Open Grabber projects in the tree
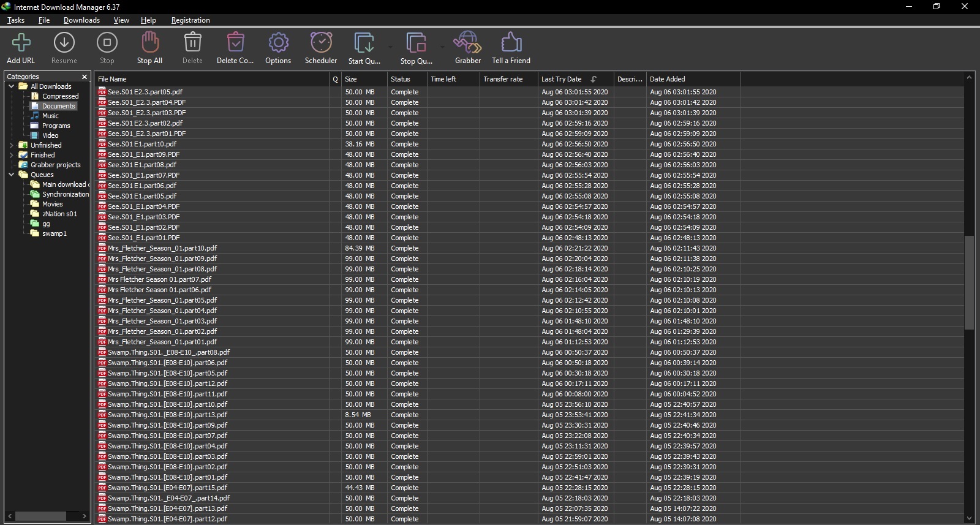Viewport: 980px width, 525px height. click(x=55, y=165)
